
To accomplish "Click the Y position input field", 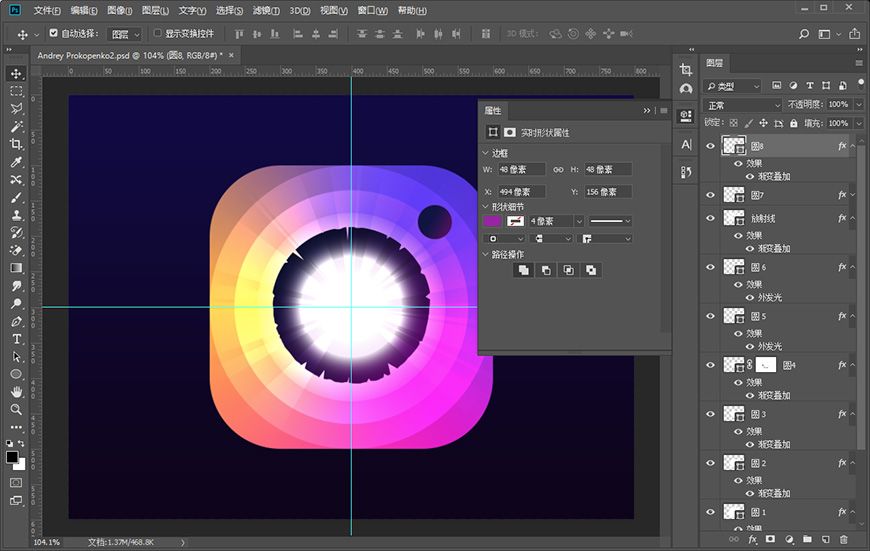I will 608,191.
